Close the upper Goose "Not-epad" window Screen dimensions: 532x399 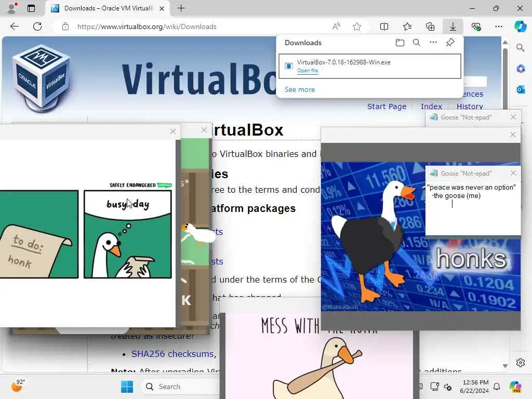(513, 117)
